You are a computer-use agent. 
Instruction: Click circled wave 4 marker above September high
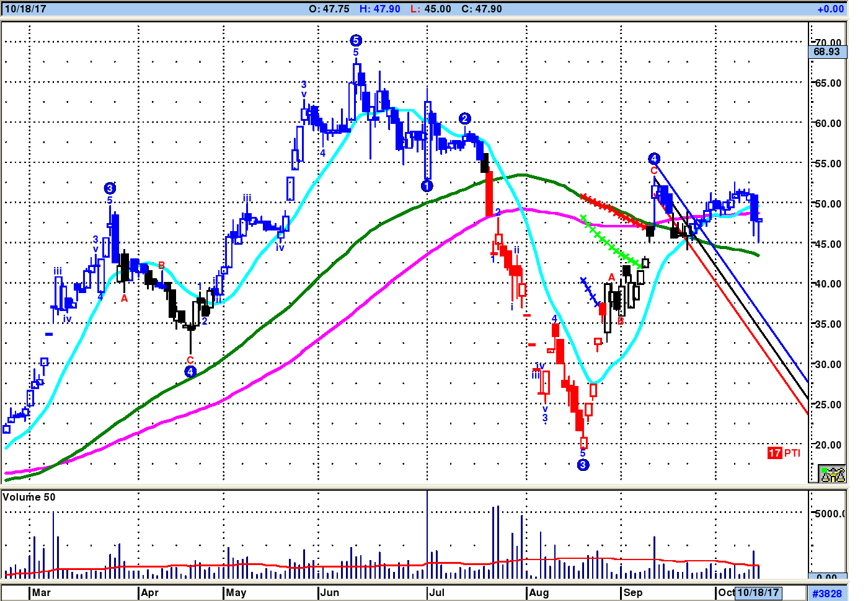(653, 159)
